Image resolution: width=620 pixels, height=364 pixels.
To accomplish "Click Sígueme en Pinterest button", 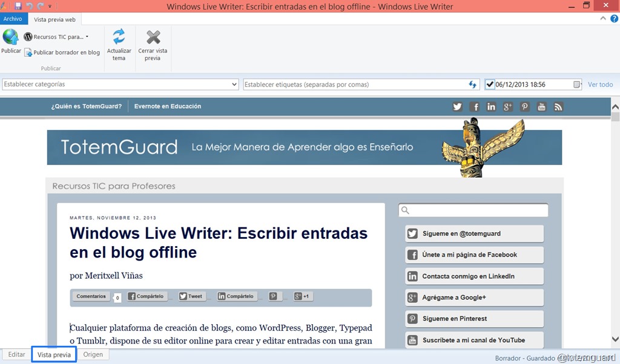I will click(475, 319).
